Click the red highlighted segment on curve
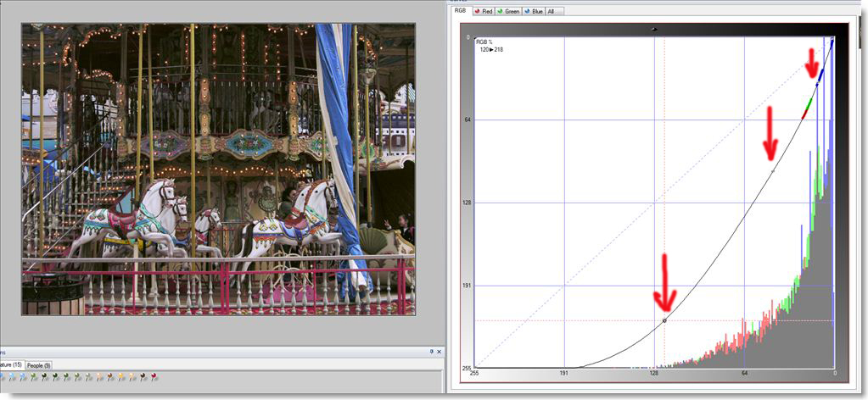Image resolution: width=868 pixels, height=400 pixels. [x=804, y=113]
